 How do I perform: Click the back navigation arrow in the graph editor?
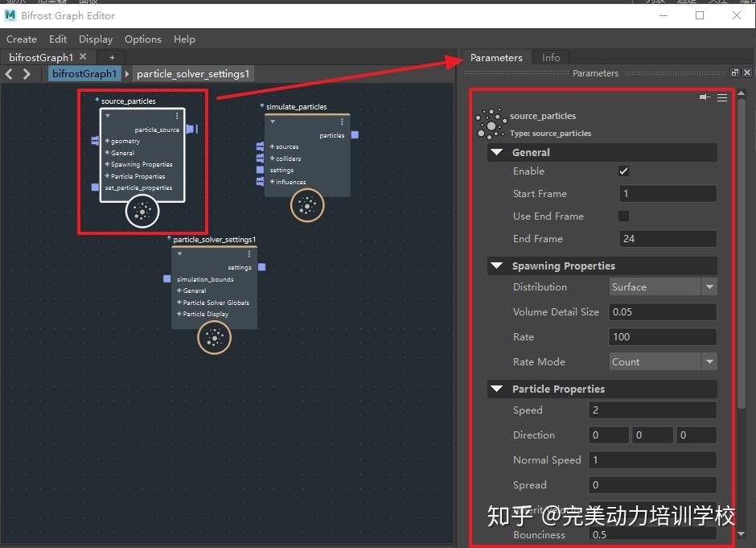coord(9,73)
